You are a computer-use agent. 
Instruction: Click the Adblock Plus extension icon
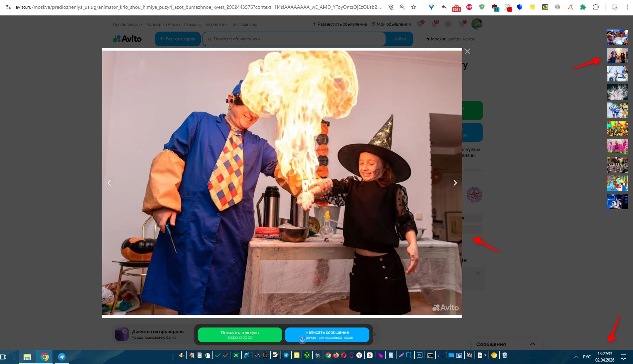pos(469,7)
